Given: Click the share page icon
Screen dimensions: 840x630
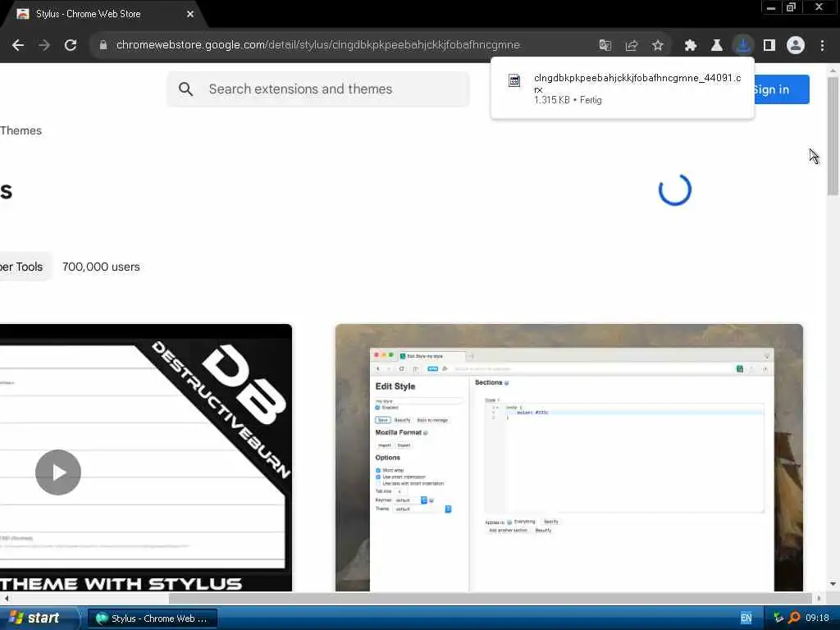Looking at the screenshot, I should point(632,45).
